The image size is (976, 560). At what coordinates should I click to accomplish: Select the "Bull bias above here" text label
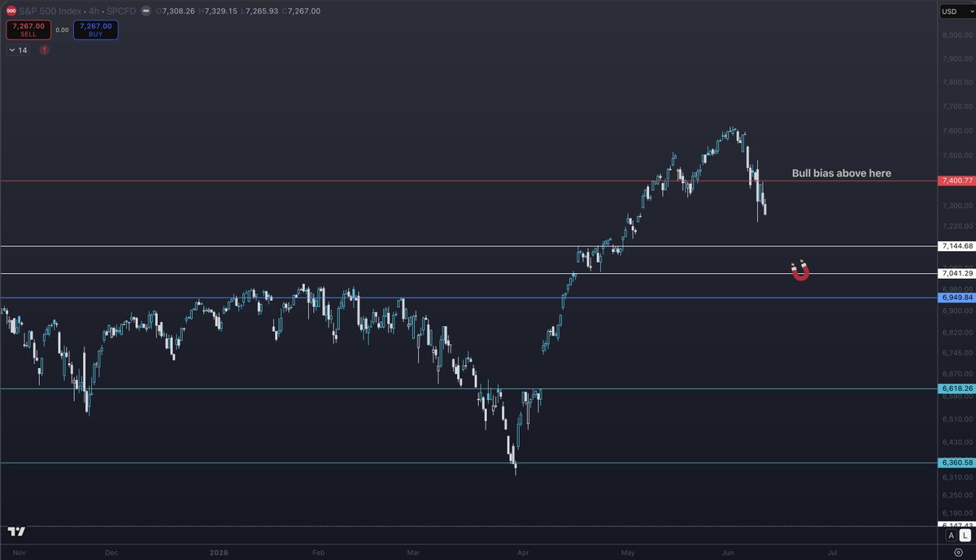click(x=842, y=173)
